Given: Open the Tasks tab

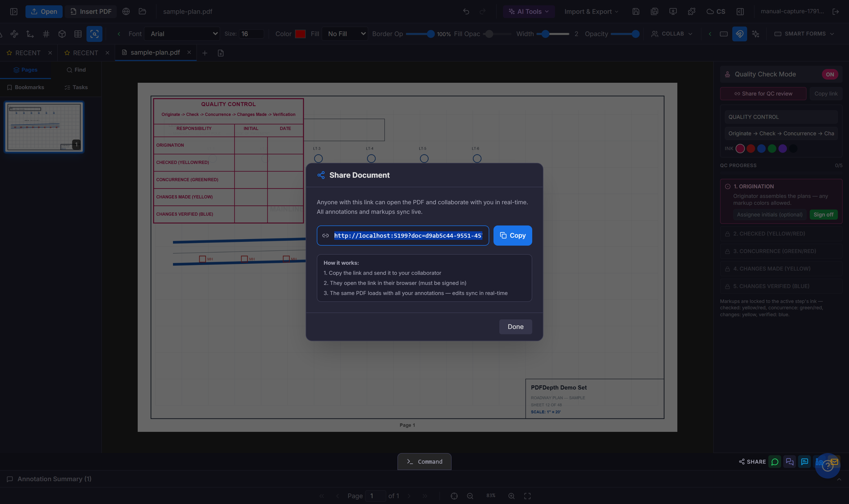Looking at the screenshot, I should (x=76, y=87).
